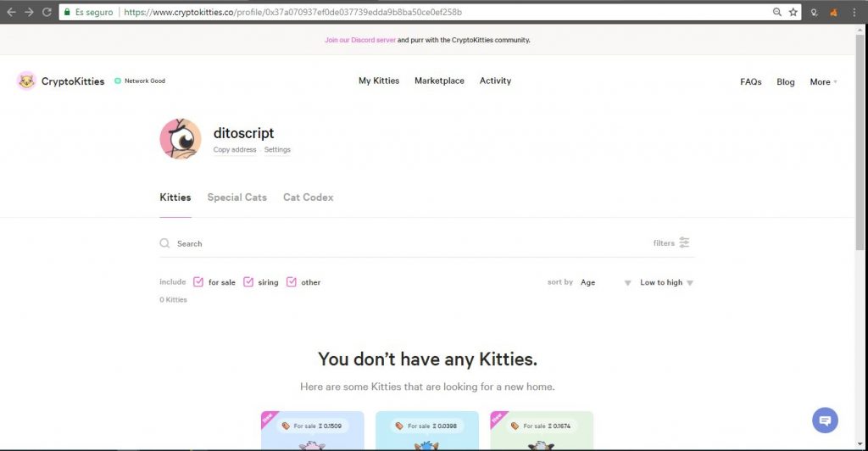
Task: Click 'You don't have any Kitties.' heading
Action: [x=427, y=359]
